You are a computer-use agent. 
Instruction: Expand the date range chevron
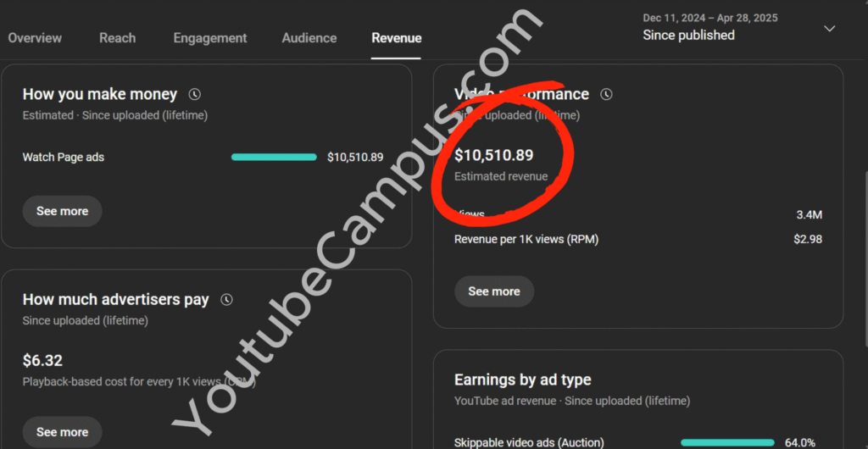click(x=829, y=28)
